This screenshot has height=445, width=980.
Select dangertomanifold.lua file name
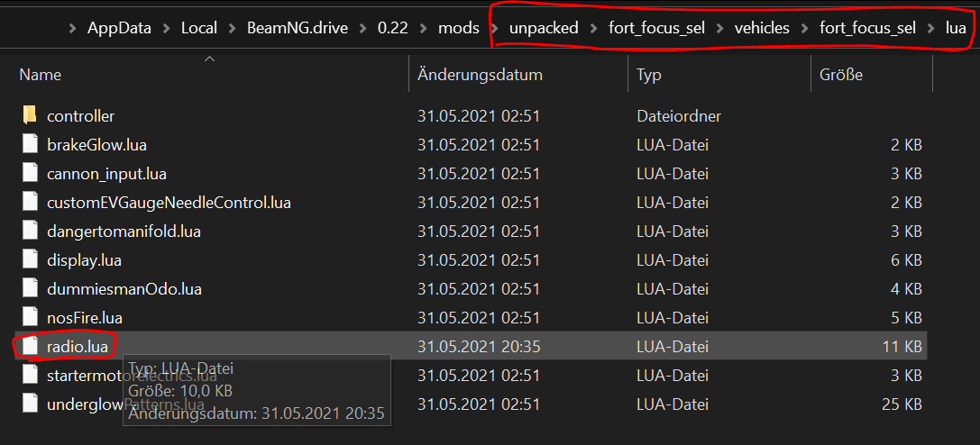click(124, 231)
